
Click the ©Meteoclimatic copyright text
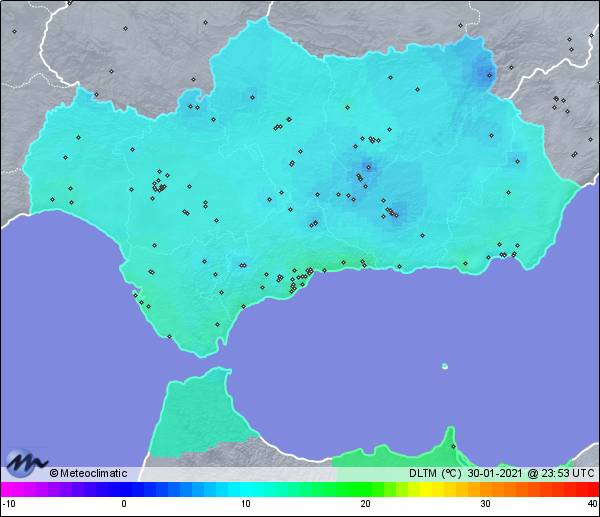click(x=88, y=473)
